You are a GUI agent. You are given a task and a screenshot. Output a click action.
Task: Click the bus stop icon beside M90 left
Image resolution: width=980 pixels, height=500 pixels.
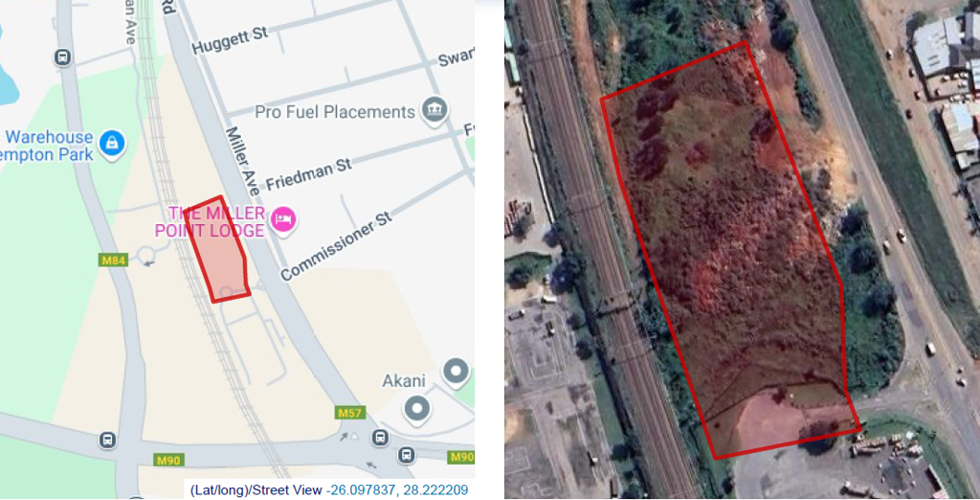coord(107,441)
